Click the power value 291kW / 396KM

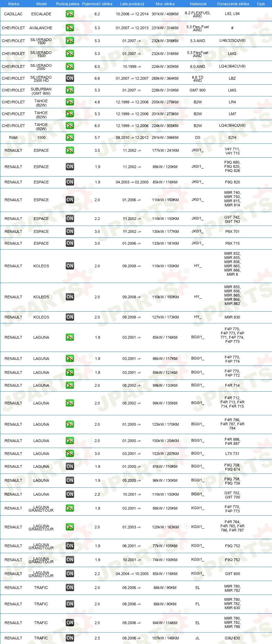click(165, 138)
